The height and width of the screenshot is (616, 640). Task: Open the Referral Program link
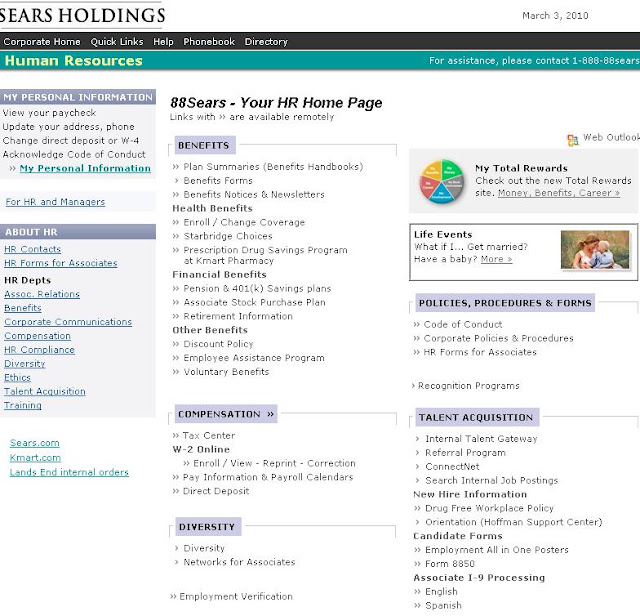pyautogui.click(x=465, y=453)
